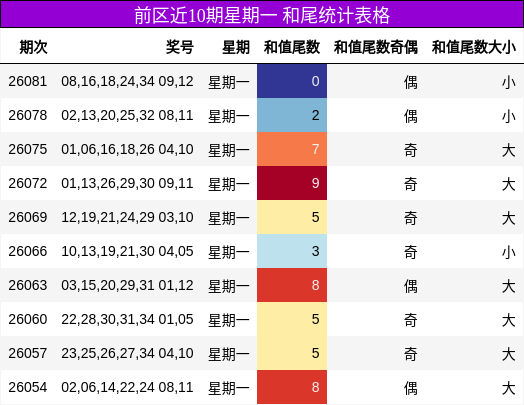Click 星期一 cell in row 26063
Viewport: 524px width, 405px height.
(x=229, y=286)
